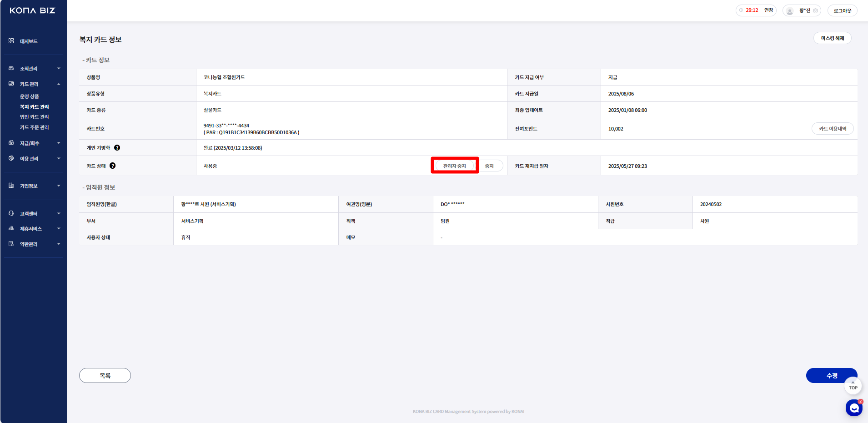Select 복지 카드 관리 submenu

pos(35,107)
